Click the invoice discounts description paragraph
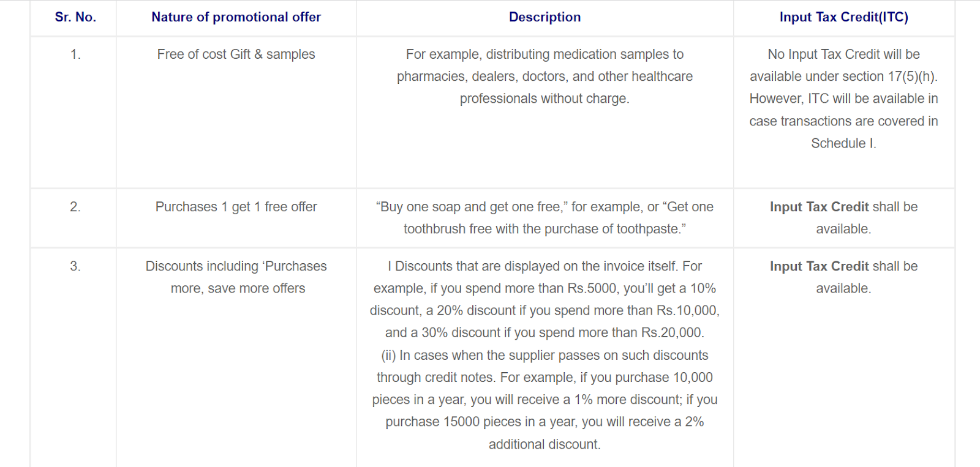 pos(545,299)
